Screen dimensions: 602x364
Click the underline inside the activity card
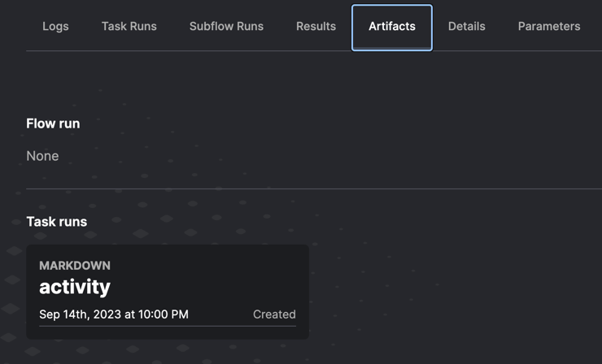[168, 326]
